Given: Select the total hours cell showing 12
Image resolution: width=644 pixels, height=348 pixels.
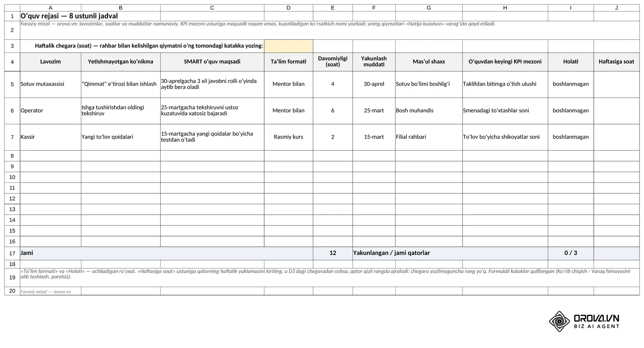Looking at the screenshot, I should pyautogui.click(x=332, y=253).
